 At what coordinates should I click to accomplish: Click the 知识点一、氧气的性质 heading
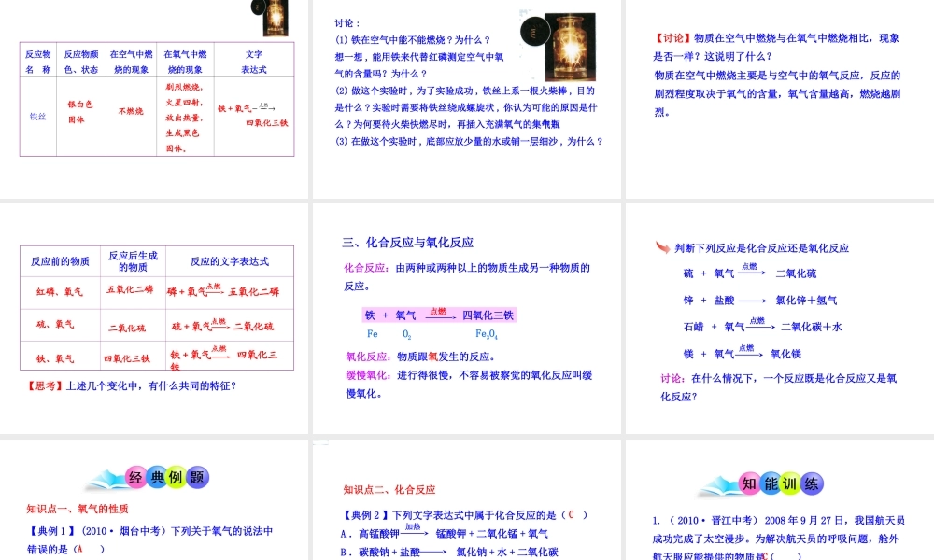coord(78,509)
